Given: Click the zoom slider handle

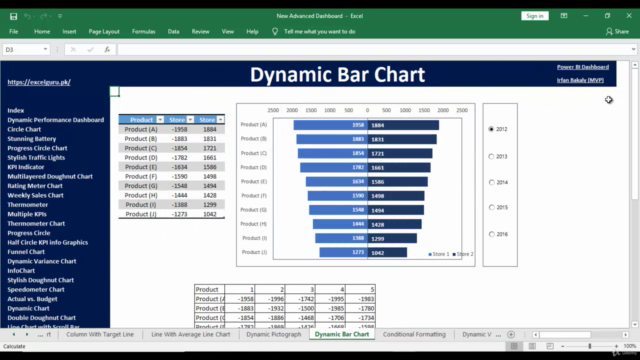Looking at the screenshot, I should pos(589,346).
